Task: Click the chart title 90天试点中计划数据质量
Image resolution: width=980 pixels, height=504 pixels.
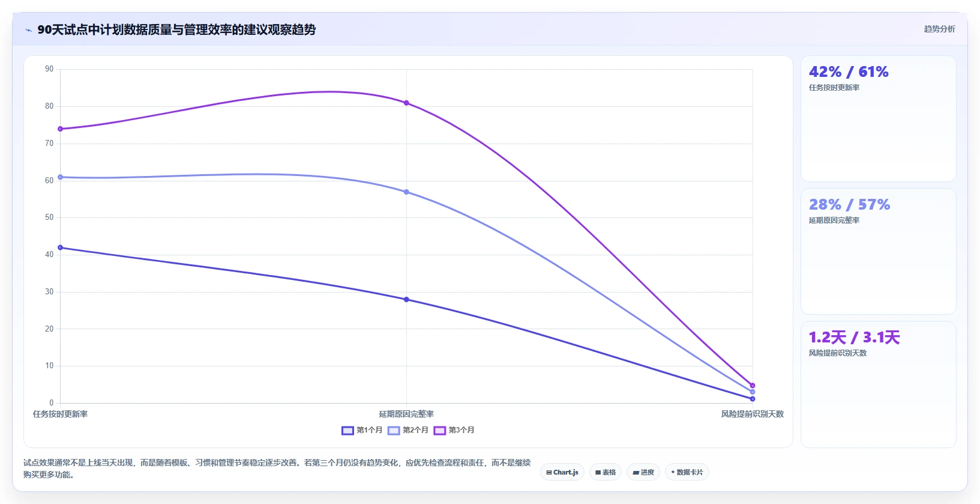Action: (176, 30)
